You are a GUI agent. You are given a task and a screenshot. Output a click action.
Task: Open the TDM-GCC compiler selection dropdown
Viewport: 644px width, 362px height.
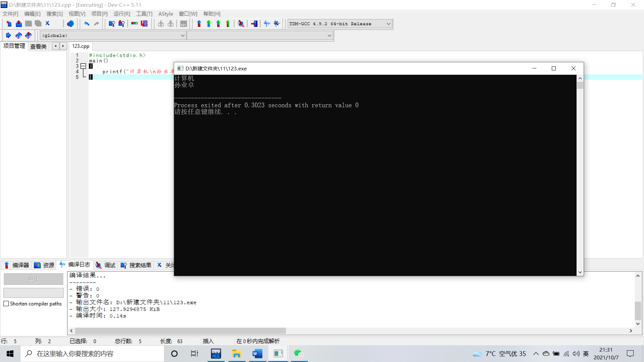388,24
